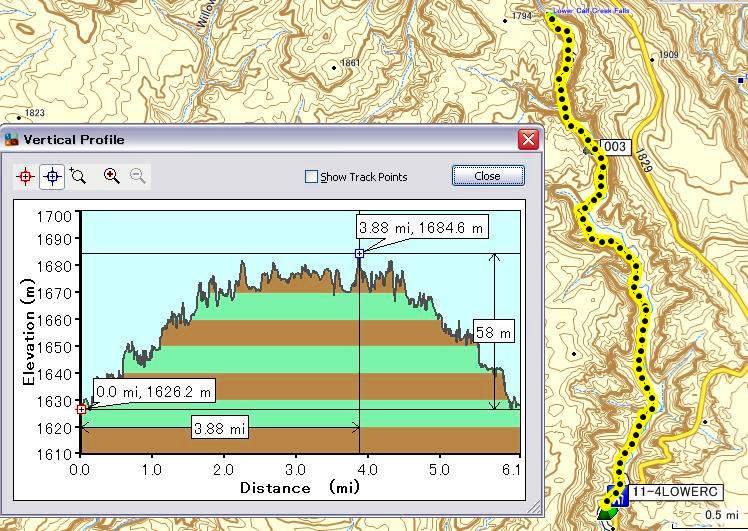Click the 3.88 mi, 1684.6 m data label
748x531 pixels.
point(422,228)
